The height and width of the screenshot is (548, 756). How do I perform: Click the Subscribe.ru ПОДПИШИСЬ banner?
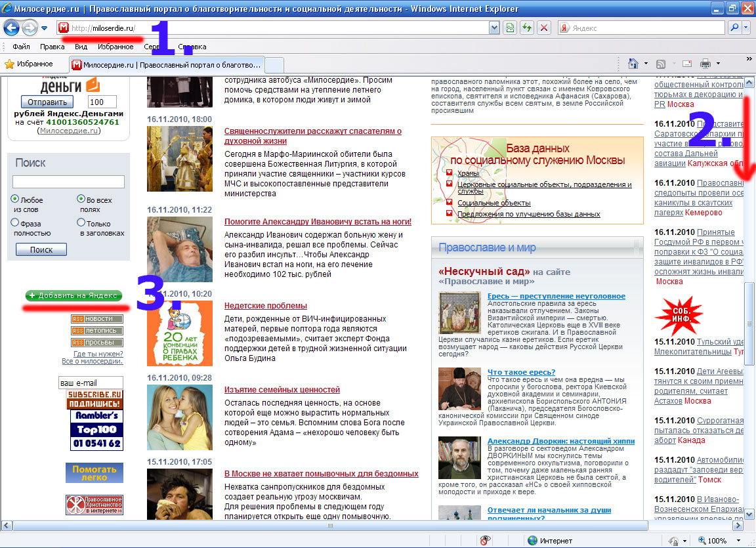tap(95, 399)
